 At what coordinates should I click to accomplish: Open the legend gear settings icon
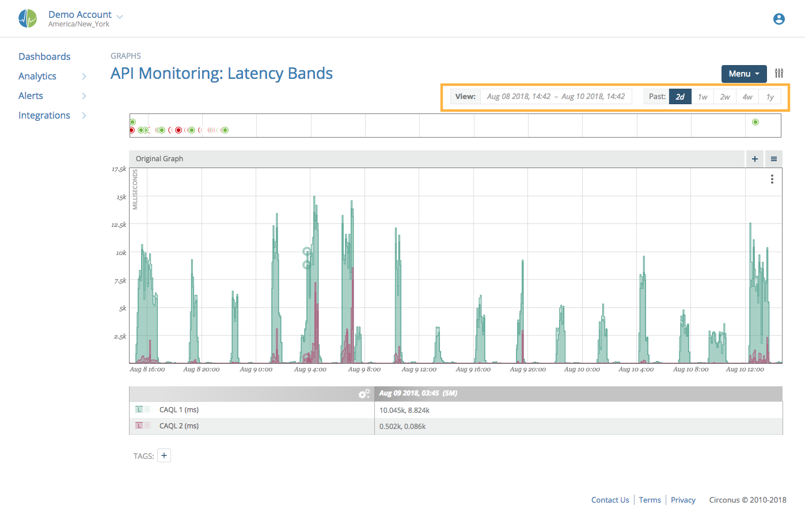pyautogui.click(x=363, y=394)
